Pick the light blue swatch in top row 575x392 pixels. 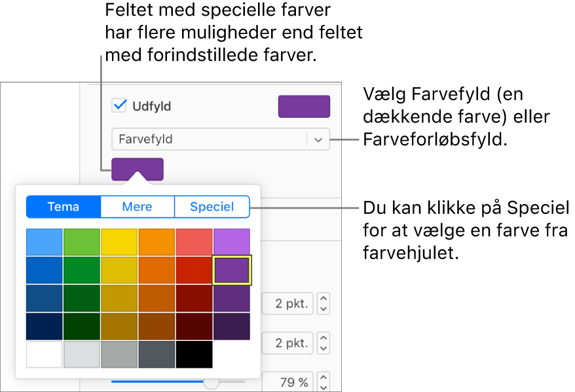[45, 242]
